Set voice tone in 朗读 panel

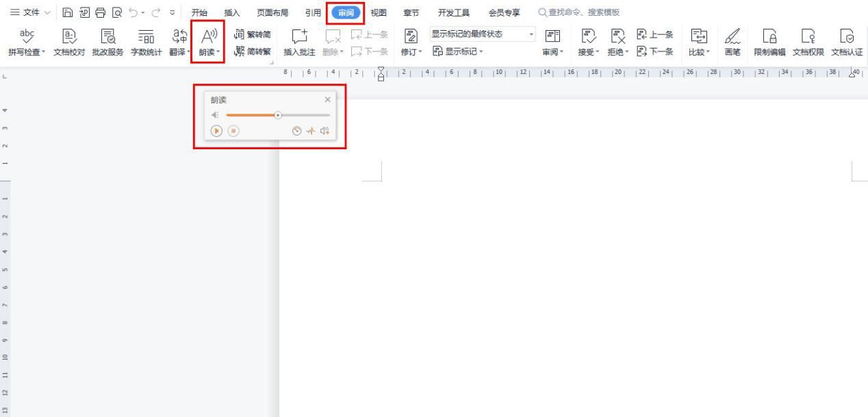[x=311, y=131]
